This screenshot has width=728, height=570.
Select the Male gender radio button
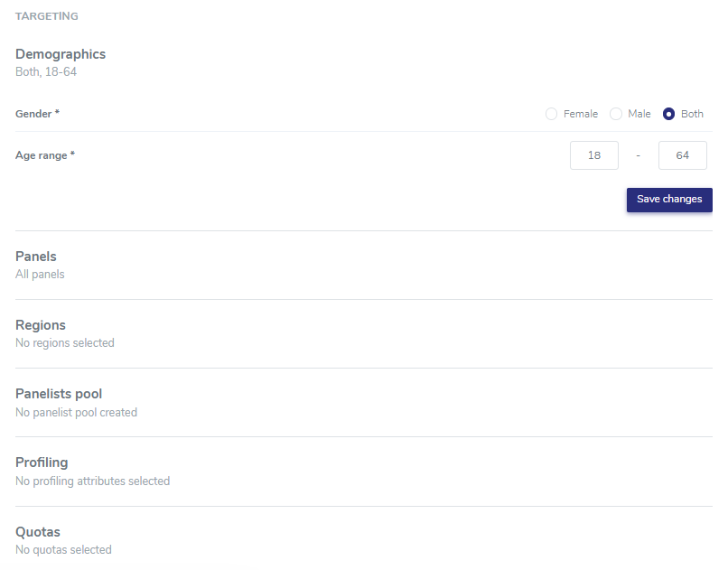[616, 114]
